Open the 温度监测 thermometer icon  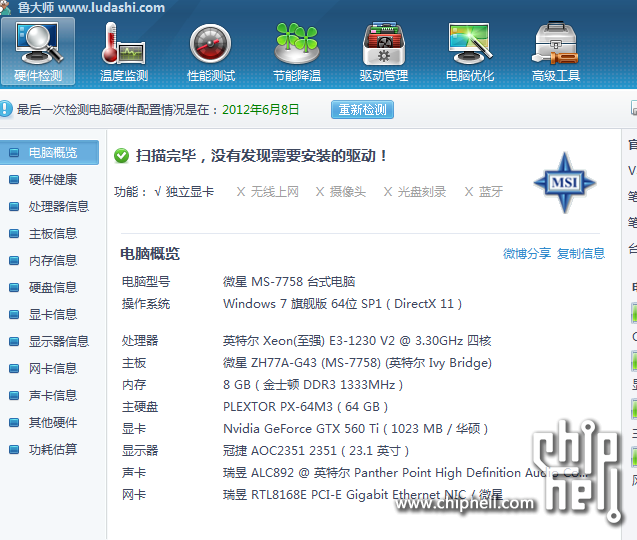124,51
